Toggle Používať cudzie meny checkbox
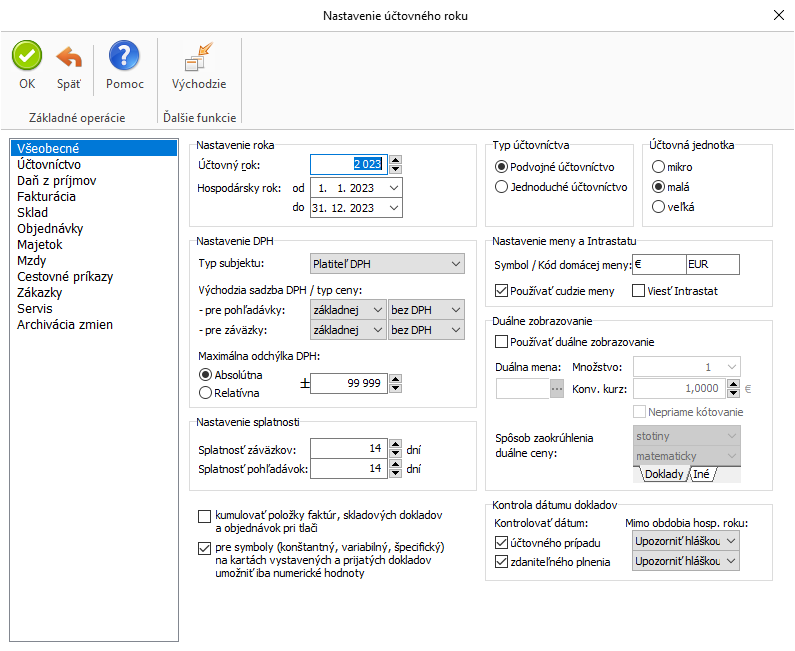The width and height of the screenshot is (795, 651). (501, 291)
